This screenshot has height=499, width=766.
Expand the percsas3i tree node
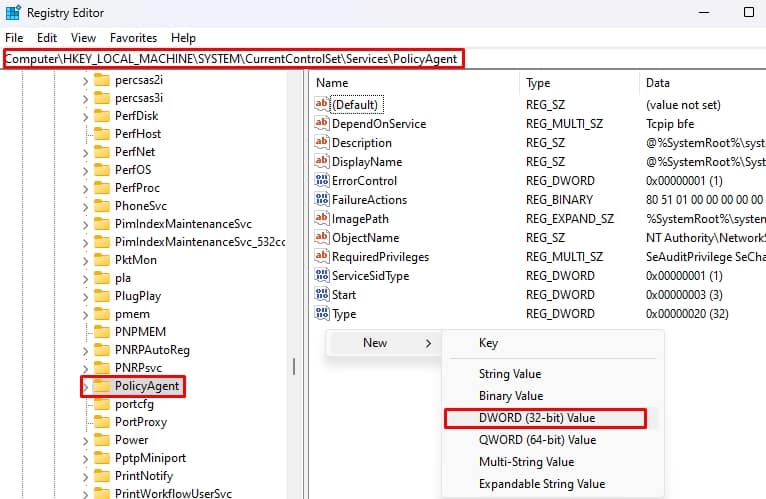coord(85,99)
